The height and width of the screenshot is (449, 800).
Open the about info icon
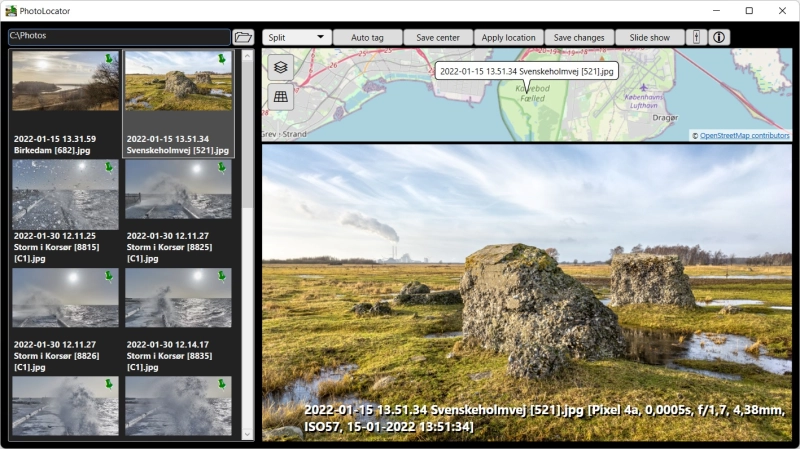coord(719,37)
